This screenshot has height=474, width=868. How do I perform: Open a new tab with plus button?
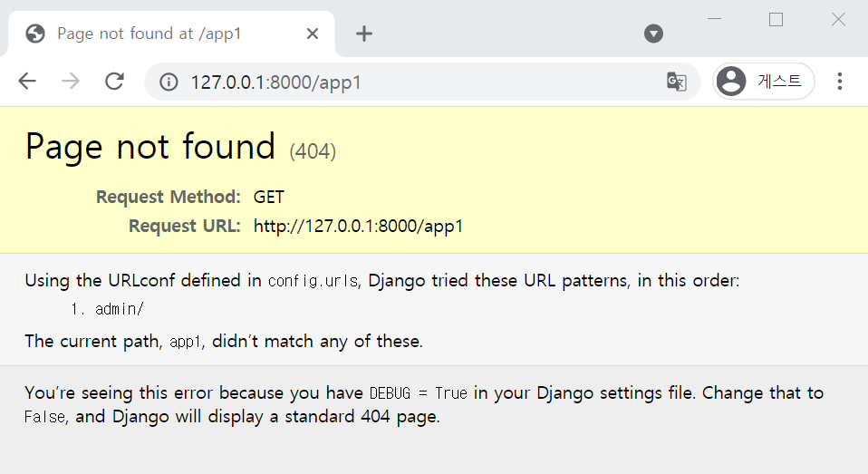pyautogui.click(x=363, y=34)
